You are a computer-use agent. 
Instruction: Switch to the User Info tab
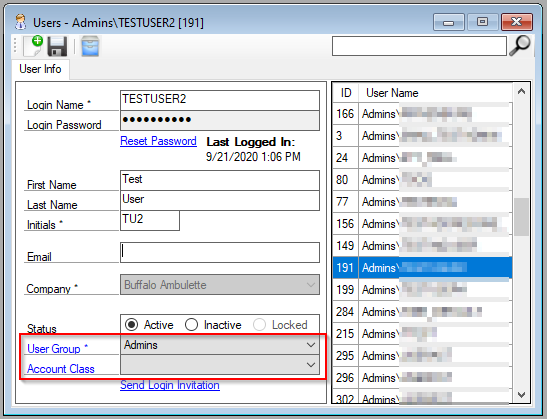click(x=40, y=69)
